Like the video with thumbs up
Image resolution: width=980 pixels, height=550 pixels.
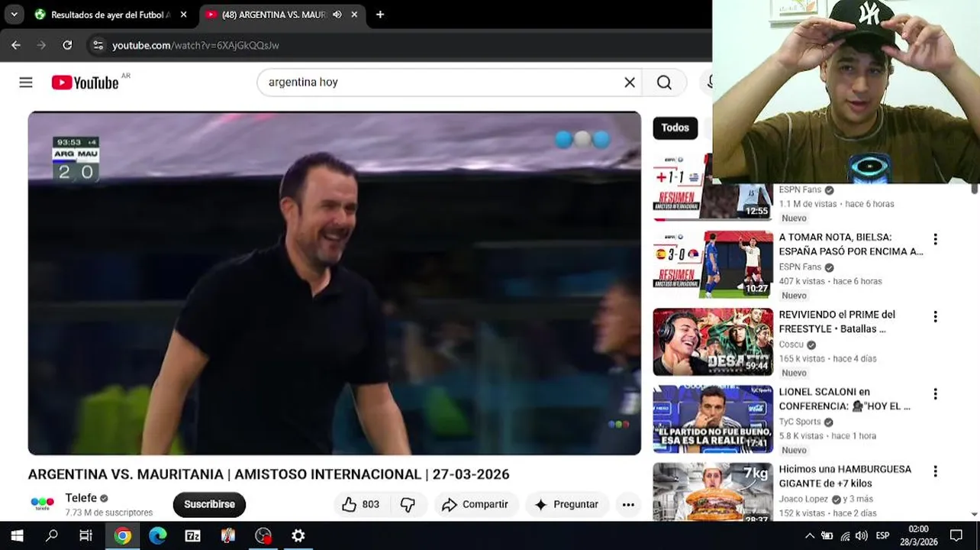click(x=361, y=504)
